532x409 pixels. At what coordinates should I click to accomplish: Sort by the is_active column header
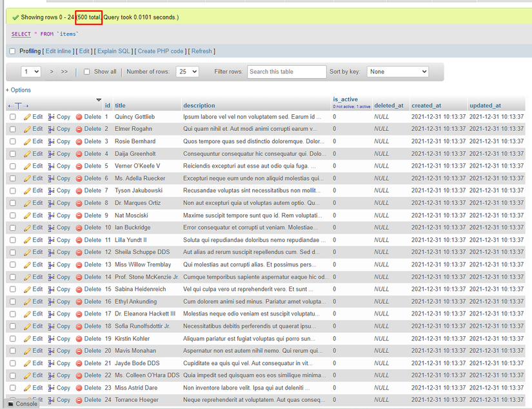[x=346, y=99]
